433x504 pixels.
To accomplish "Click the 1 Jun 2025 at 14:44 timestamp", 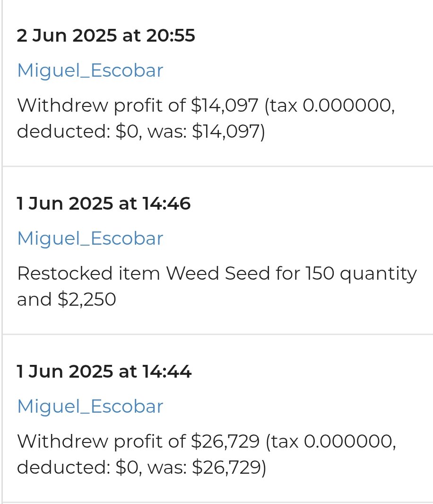I will pos(104,371).
